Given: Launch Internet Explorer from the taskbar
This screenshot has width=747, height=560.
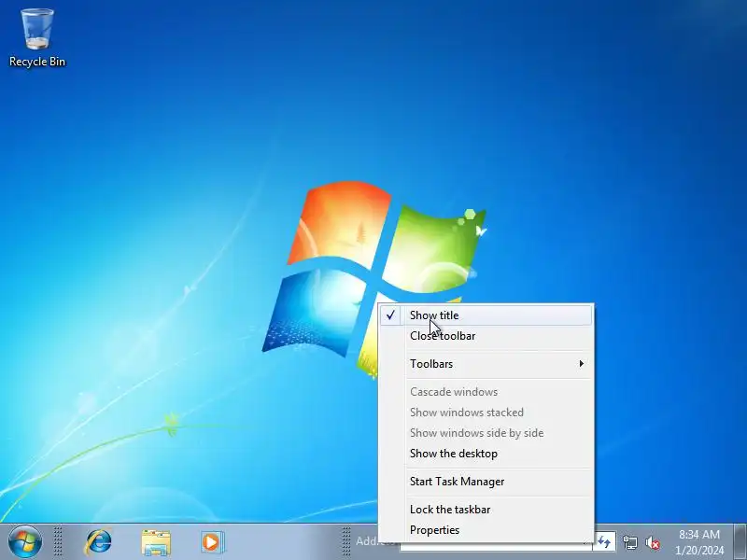Looking at the screenshot, I should pyautogui.click(x=98, y=542).
